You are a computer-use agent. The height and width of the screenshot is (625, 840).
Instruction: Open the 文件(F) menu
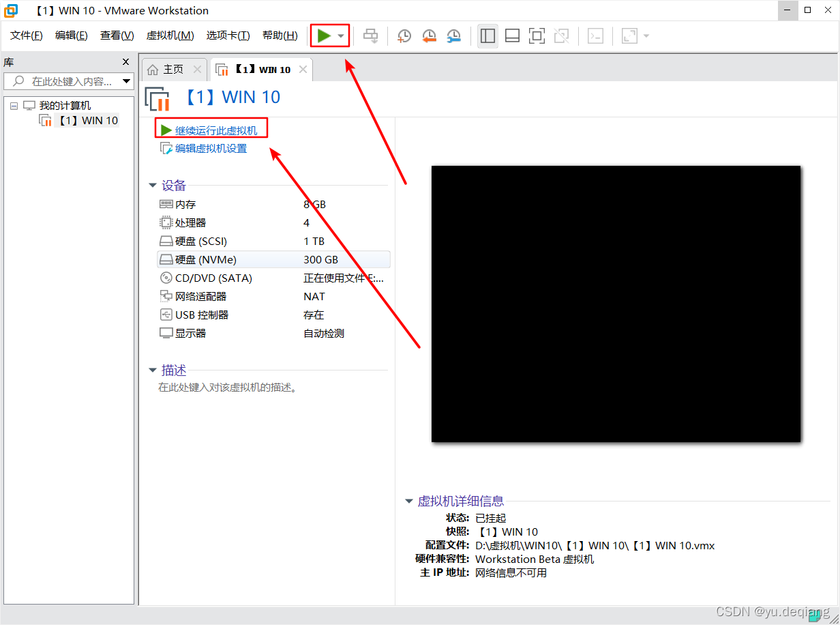click(x=27, y=35)
